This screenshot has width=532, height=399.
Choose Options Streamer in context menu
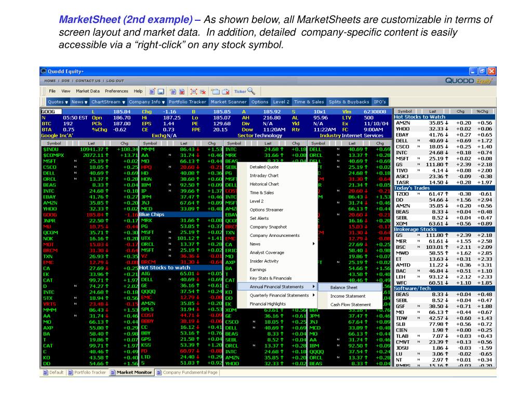[x=267, y=210]
